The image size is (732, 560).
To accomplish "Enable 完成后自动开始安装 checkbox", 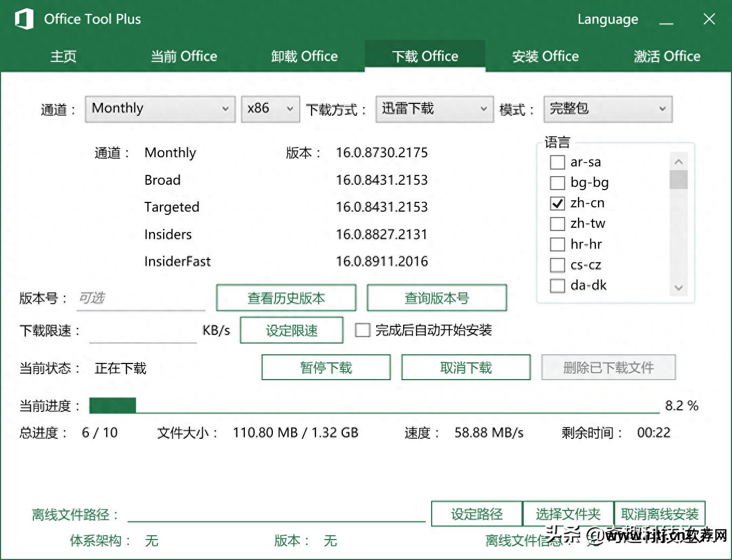I will tap(363, 330).
